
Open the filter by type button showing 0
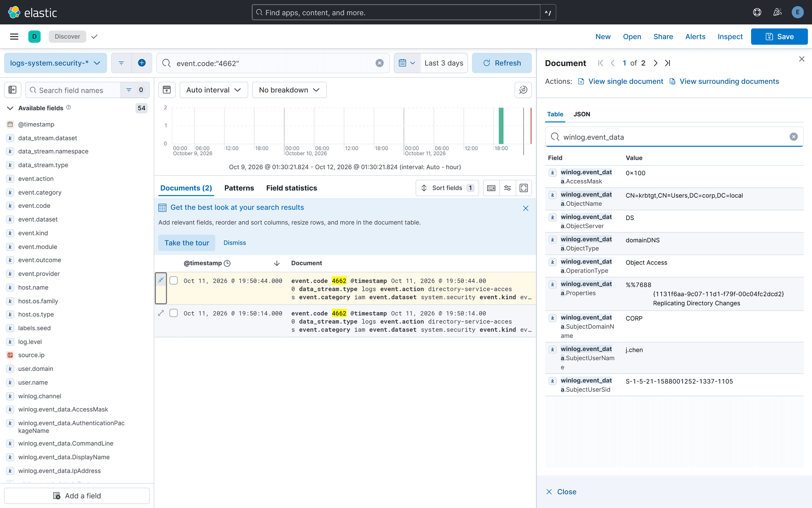pyautogui.click(x=135, y=90)
